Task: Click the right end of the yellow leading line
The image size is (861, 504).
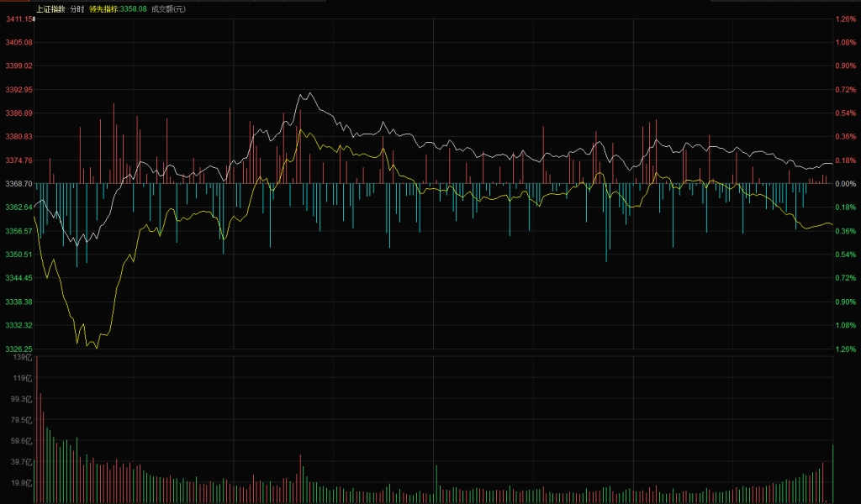Action: click(x=832, y=224)
